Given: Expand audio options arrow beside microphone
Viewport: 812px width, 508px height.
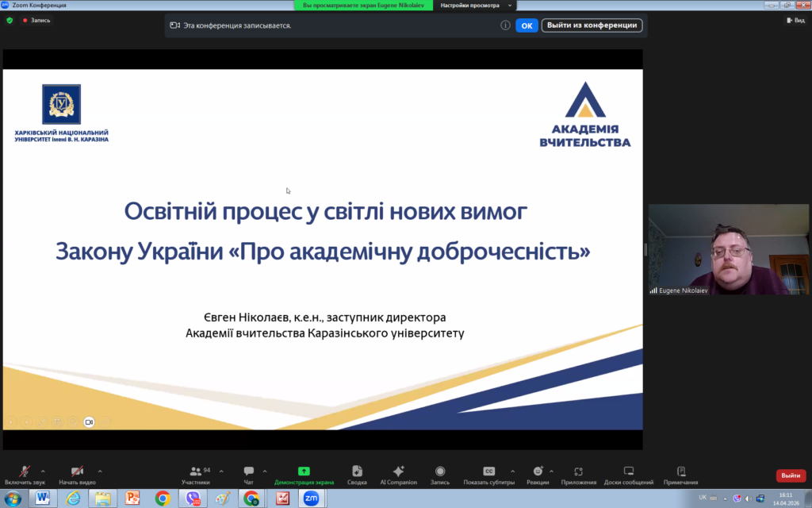Looking at the screenshot, I should point(43,471).
